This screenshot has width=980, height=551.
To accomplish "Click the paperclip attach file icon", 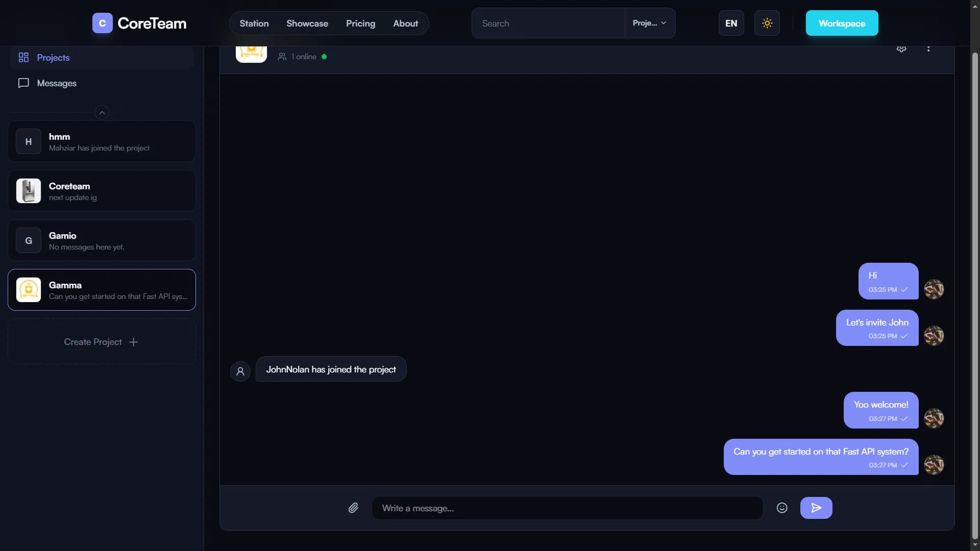I will 353,508.
